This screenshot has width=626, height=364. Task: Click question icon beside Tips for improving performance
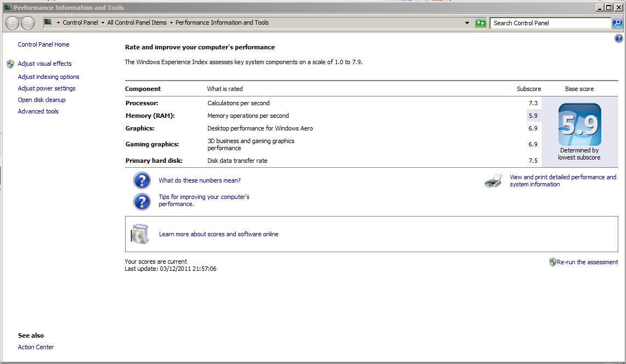pyautogui.click(x=142, y=202)
